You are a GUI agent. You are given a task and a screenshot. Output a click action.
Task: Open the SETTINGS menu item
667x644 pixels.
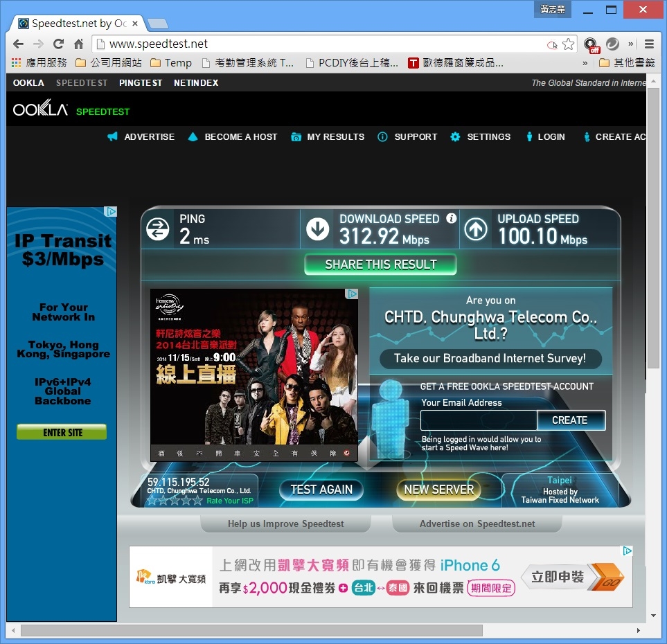(x=480, y=137)
